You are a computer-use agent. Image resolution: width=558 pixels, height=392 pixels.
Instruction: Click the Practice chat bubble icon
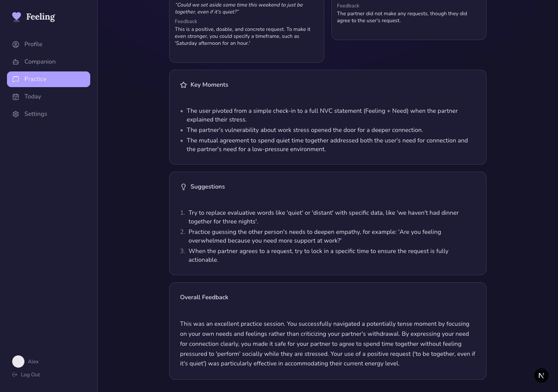click(x=16, y=79)
